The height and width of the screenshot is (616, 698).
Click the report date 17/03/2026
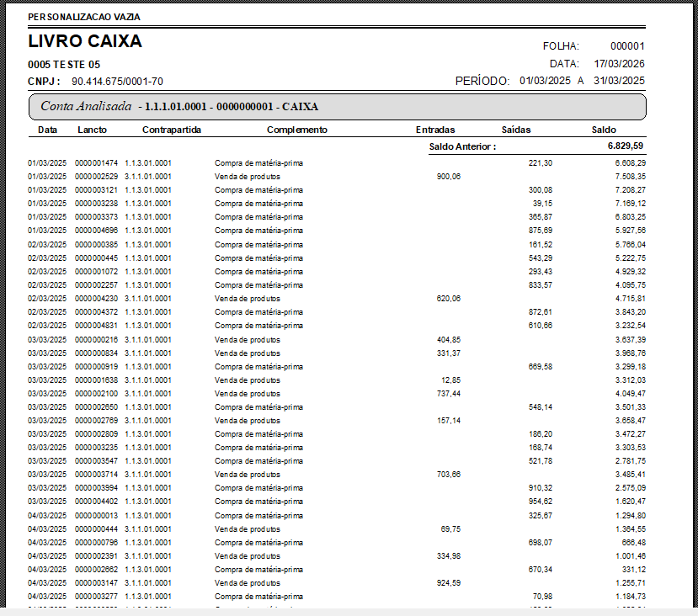[619, 64]
